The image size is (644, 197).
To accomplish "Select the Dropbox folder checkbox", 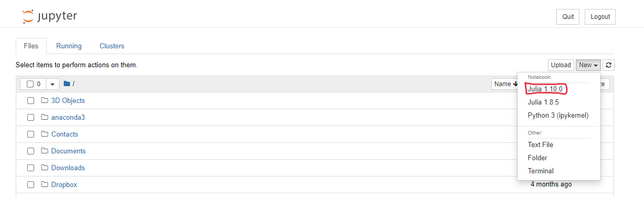I will tap(31, 185).
